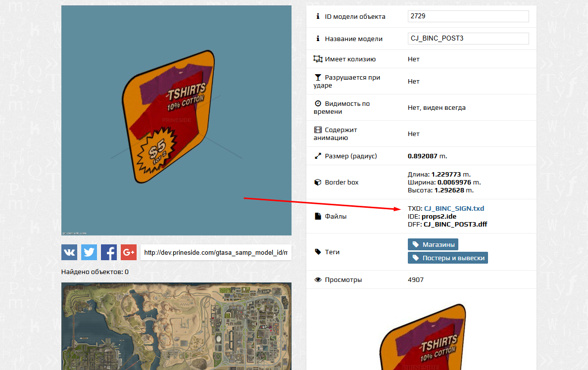Select the Магазины tag button
This screenshot has width=588, height=370.
tap(433, 244)
